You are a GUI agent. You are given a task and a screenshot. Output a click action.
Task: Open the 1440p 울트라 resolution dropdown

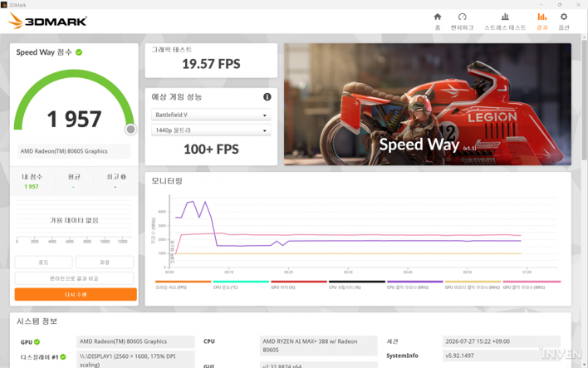(x=211, y=130)
